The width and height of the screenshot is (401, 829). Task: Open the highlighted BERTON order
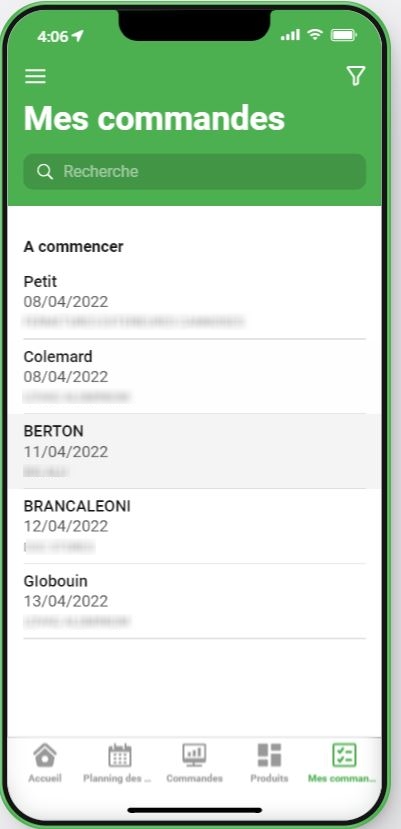(x=195, y=452)
